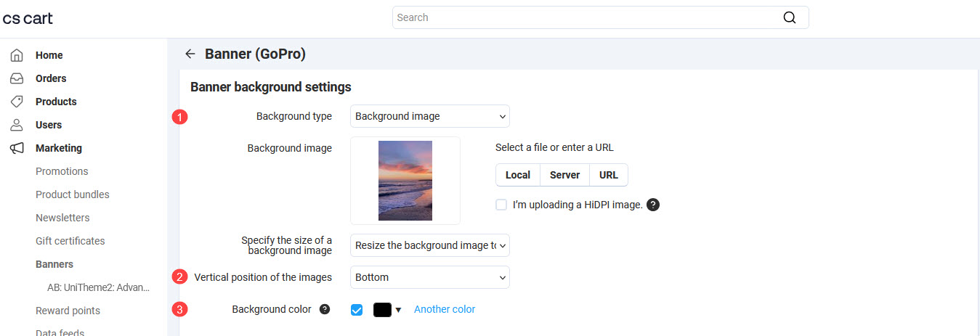
Task: Open the Home menu item
Action: [x=49, y=55]
